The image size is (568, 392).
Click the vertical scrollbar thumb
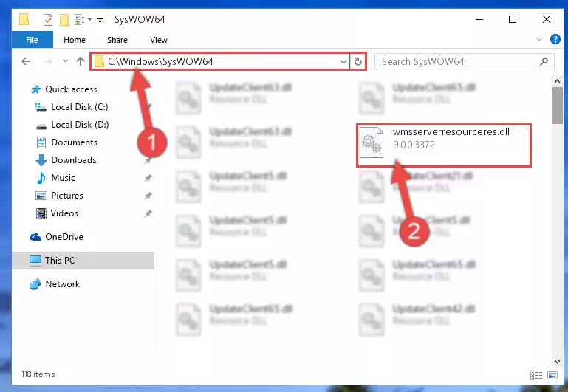coord(557,106)
